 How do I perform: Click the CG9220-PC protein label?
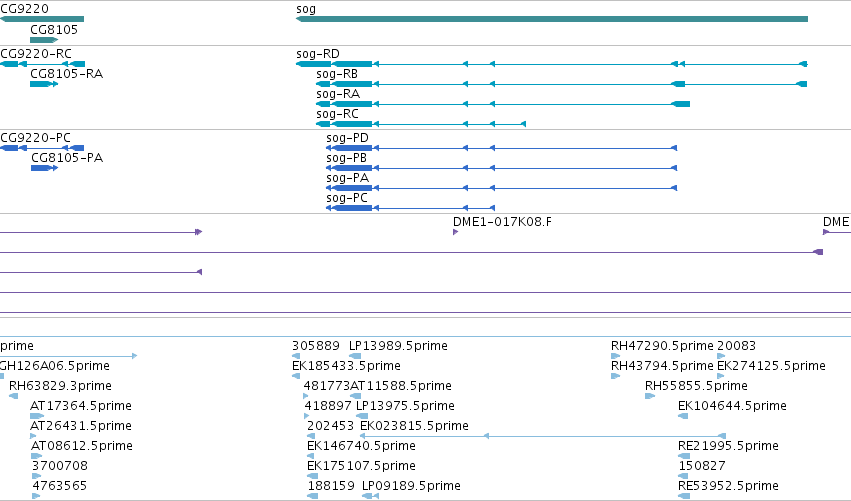[x=35, y=138]
